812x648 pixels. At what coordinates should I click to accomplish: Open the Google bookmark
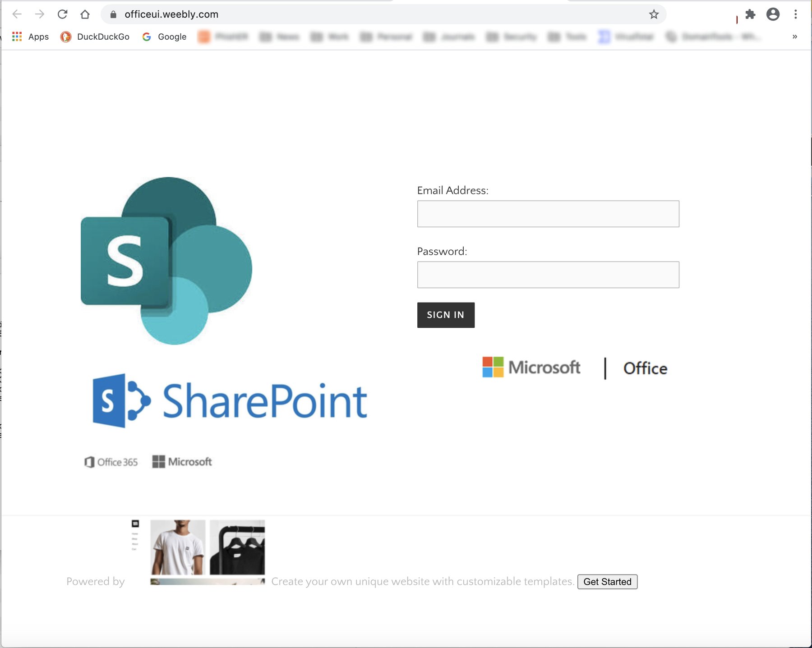point(165,37)
